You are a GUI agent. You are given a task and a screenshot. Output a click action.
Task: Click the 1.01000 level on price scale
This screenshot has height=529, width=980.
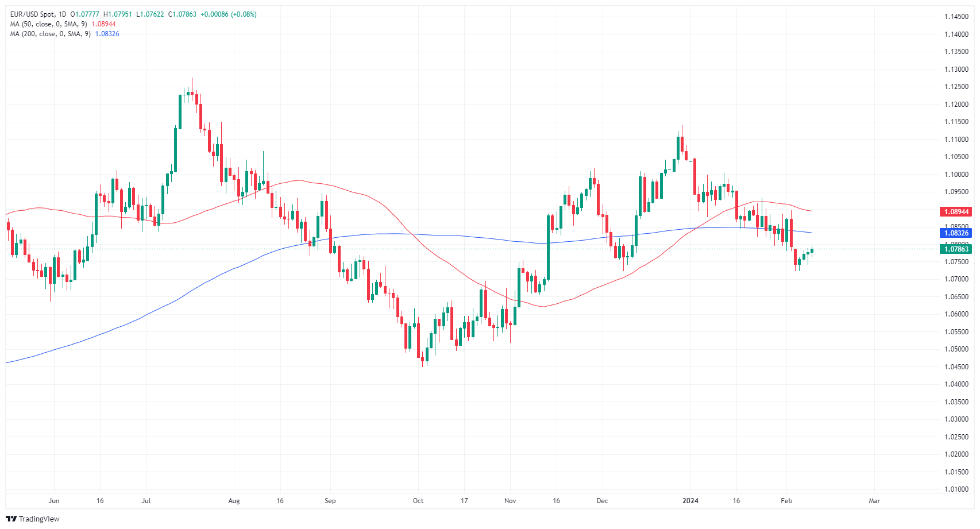pyautogui.click(x=956, y=489)
